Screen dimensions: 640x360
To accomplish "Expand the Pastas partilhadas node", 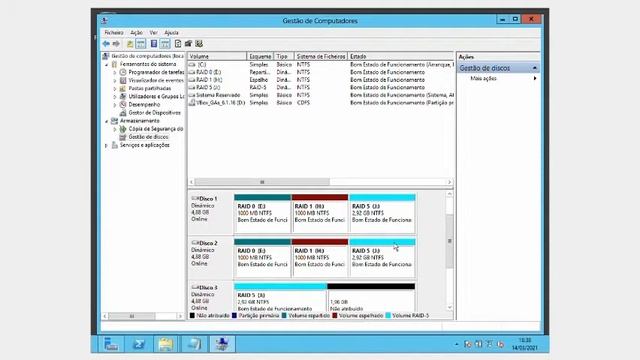I will click(115, 88).
